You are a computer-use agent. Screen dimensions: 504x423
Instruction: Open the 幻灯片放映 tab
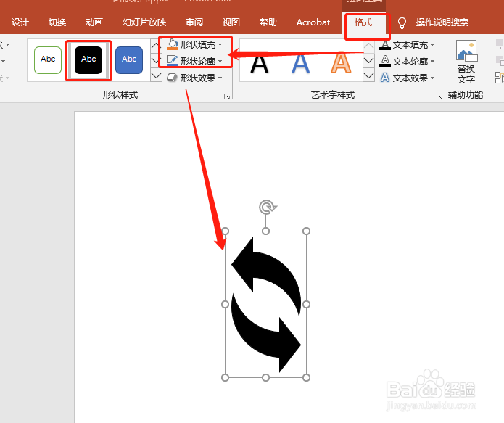click(144, 22)
